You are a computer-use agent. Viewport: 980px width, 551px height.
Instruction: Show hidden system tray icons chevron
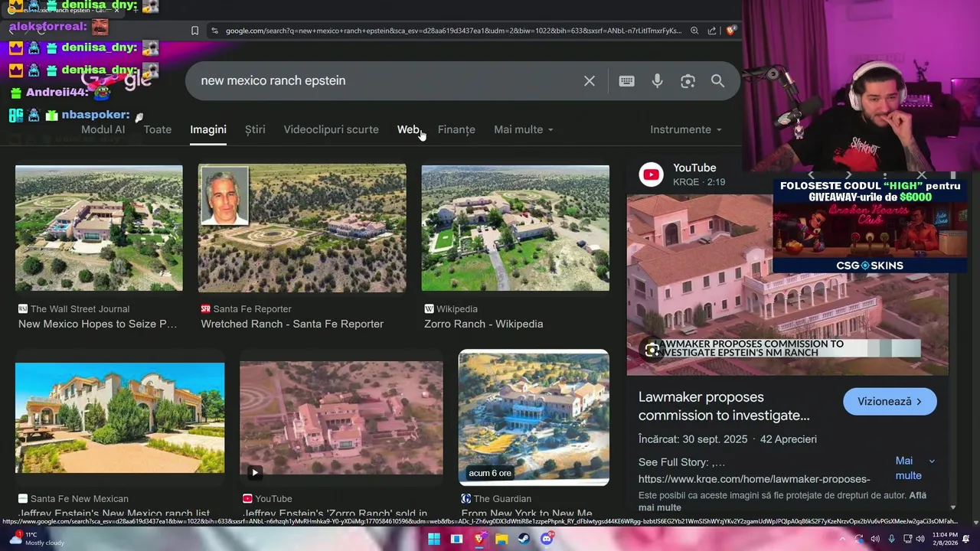click(x=842, y=539)
